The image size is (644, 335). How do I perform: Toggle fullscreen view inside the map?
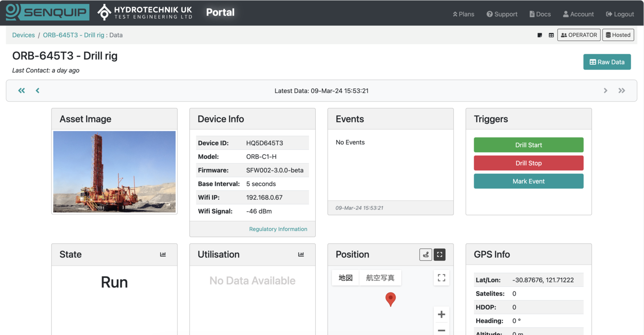click(x=441, y=278)
